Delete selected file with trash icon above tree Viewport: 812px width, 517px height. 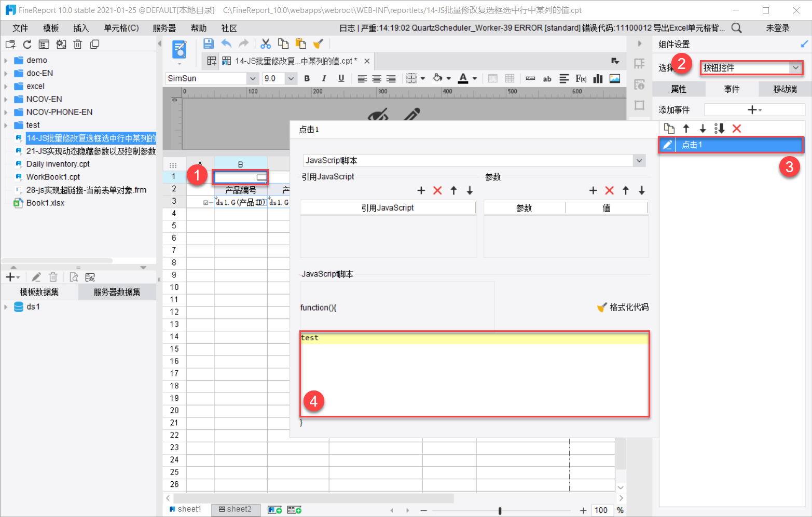78,45
